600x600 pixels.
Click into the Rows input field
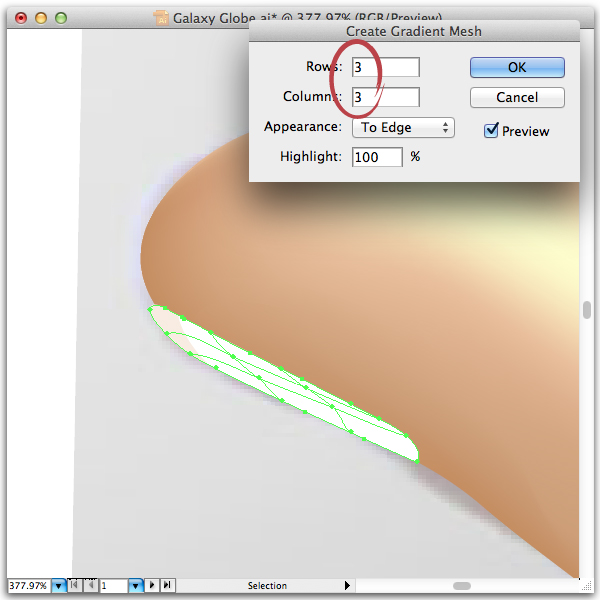(x=386, y=67)
